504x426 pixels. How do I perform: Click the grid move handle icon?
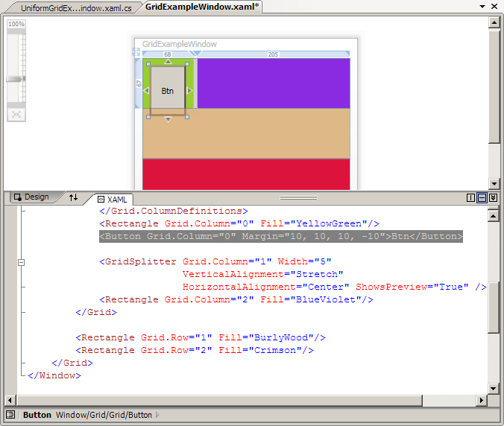click(x=136, y=51)
